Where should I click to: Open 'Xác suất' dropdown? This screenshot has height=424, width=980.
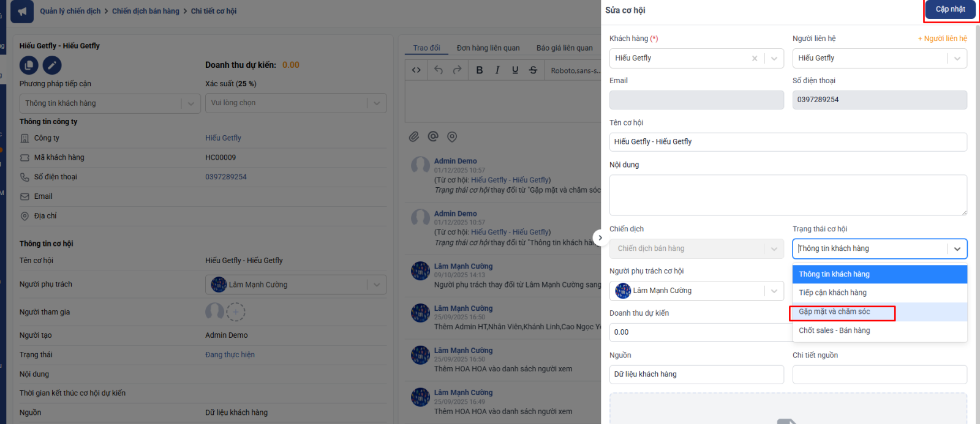pyautogui.click(x=295, y=103)
